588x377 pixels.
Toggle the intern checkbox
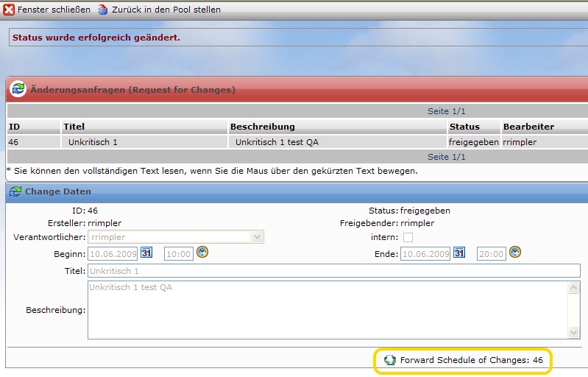click(x=408, y=237)
